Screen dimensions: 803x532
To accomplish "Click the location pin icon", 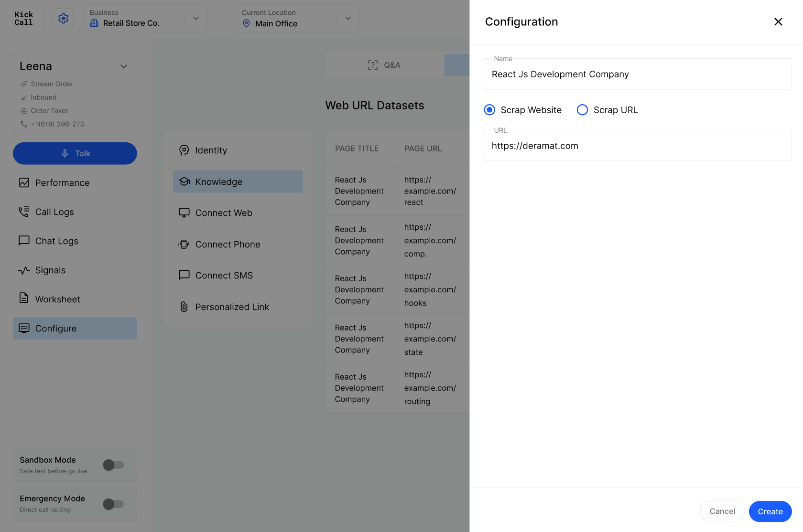I will tap(246, 23).
